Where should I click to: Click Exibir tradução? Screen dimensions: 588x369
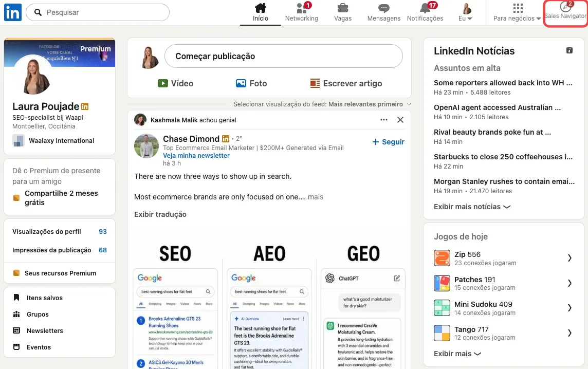[x=160, y=214]
